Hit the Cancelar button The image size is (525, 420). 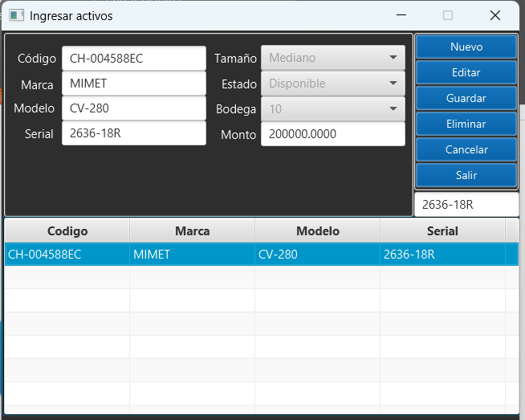coord(466,149)
